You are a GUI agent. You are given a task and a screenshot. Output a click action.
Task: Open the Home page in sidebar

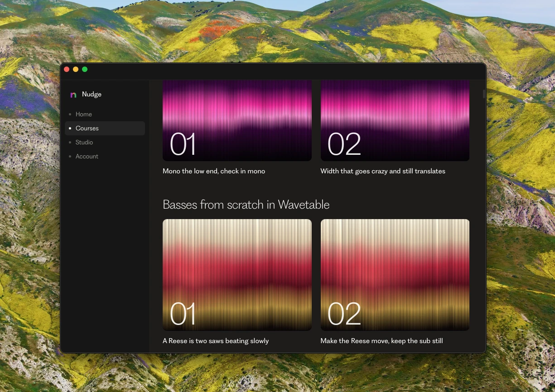coord(105,114)
